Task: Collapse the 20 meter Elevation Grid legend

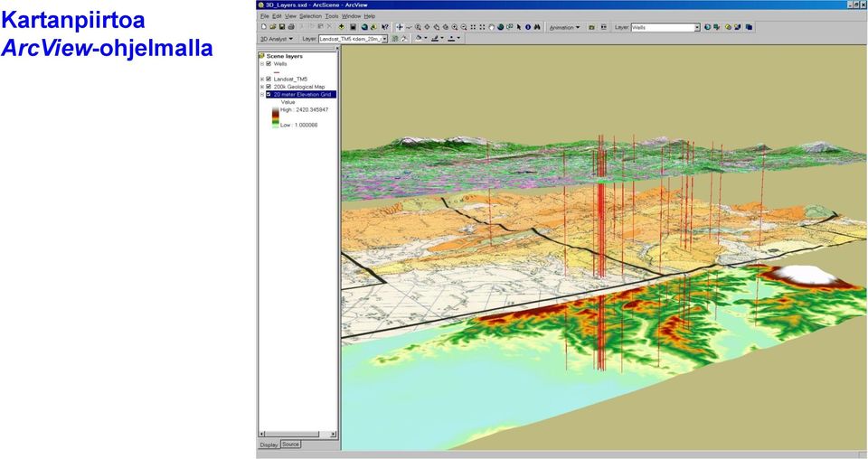Action: pos(262,95)
